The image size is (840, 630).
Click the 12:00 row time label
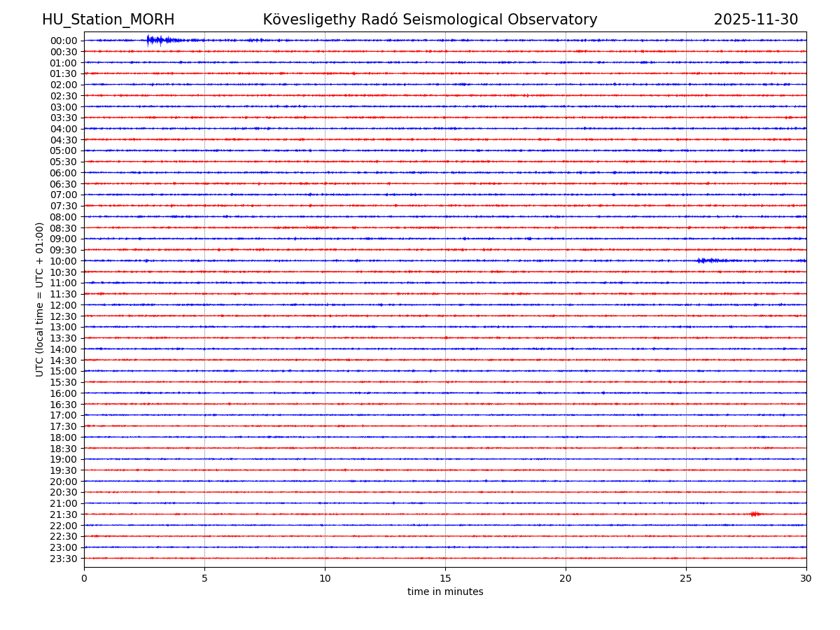(64, 305)
